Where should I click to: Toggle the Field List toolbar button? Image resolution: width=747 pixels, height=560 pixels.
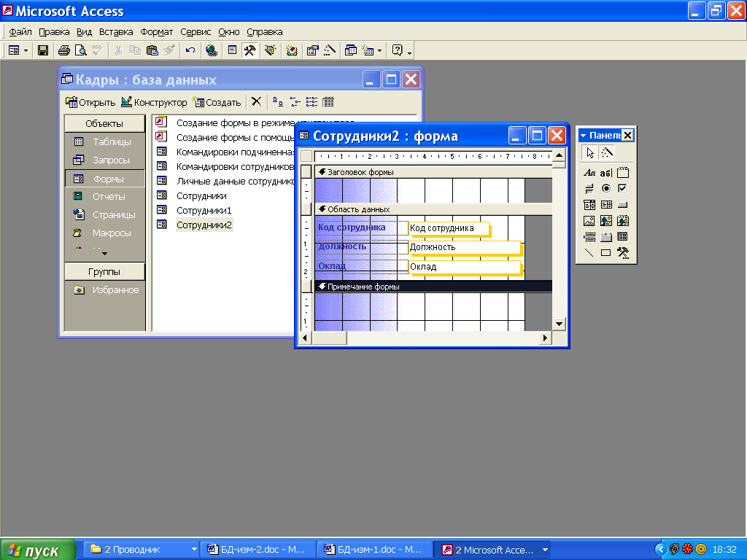point(232,50)
